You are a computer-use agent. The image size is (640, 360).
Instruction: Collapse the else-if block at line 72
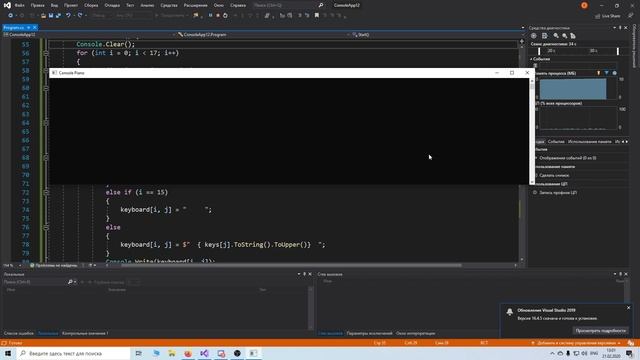[46, 192]
